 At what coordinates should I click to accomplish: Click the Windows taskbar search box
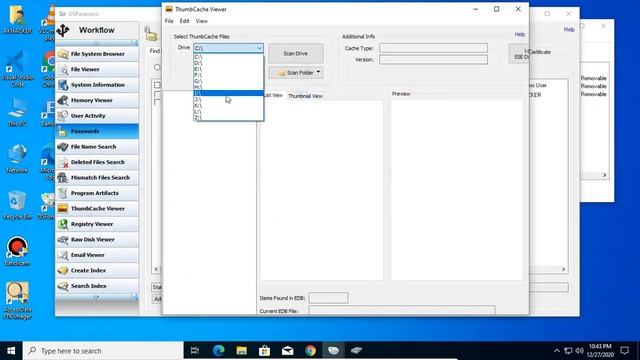tap(103, 351)
